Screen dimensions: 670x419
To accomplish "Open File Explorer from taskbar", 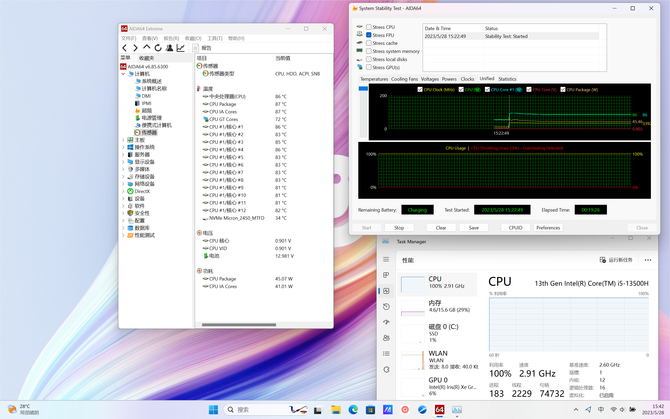I will (335, 410).
